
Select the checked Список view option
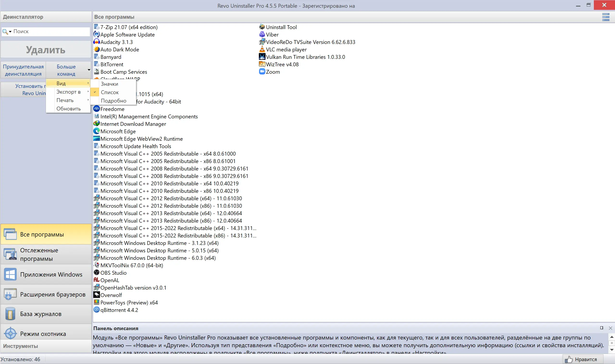pyautogui.click(x=110, y=92)
